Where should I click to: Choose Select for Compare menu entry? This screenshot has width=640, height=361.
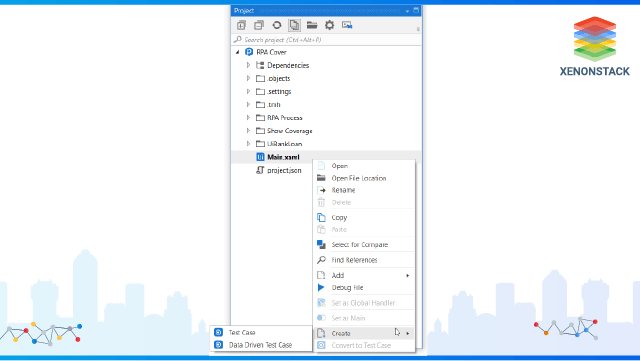pyautogui.click(x=360, y=245)
